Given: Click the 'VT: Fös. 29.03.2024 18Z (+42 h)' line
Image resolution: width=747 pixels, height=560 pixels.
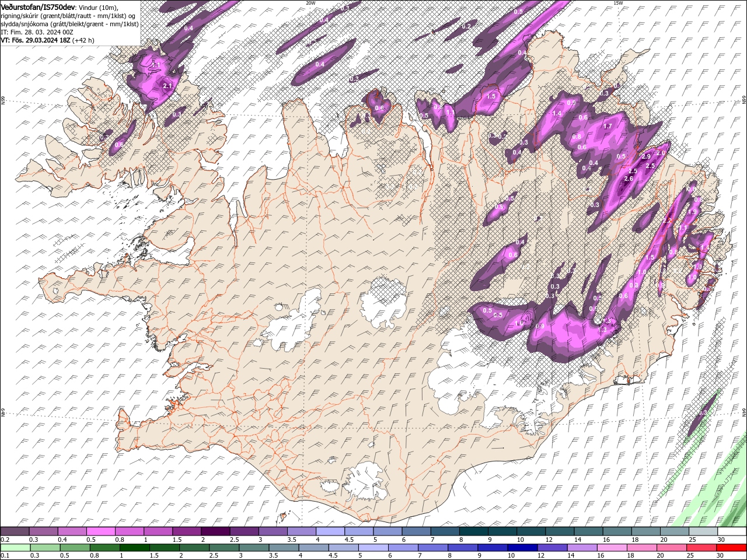Looking at the screenshot, I should pyautogui.click(x=48, y=40).
